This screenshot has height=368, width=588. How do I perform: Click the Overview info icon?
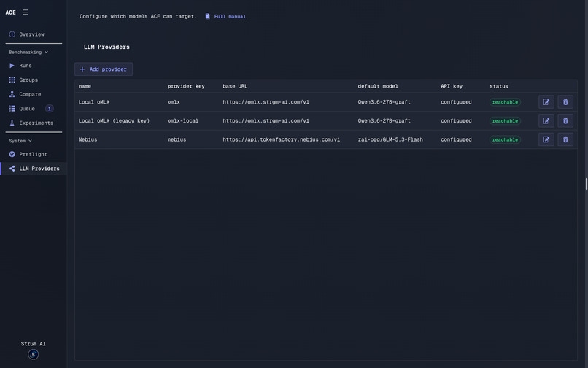click(12, 34)
